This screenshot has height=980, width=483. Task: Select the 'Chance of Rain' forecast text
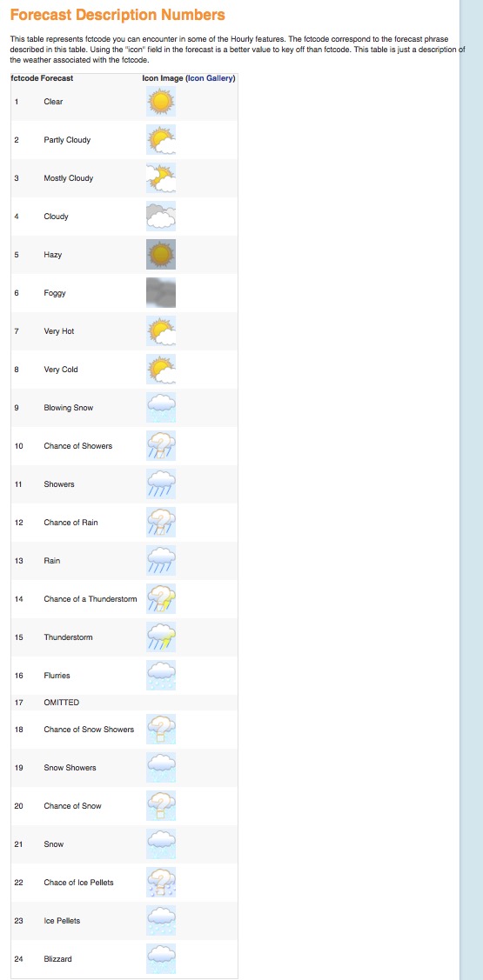[x=70, y=523]
